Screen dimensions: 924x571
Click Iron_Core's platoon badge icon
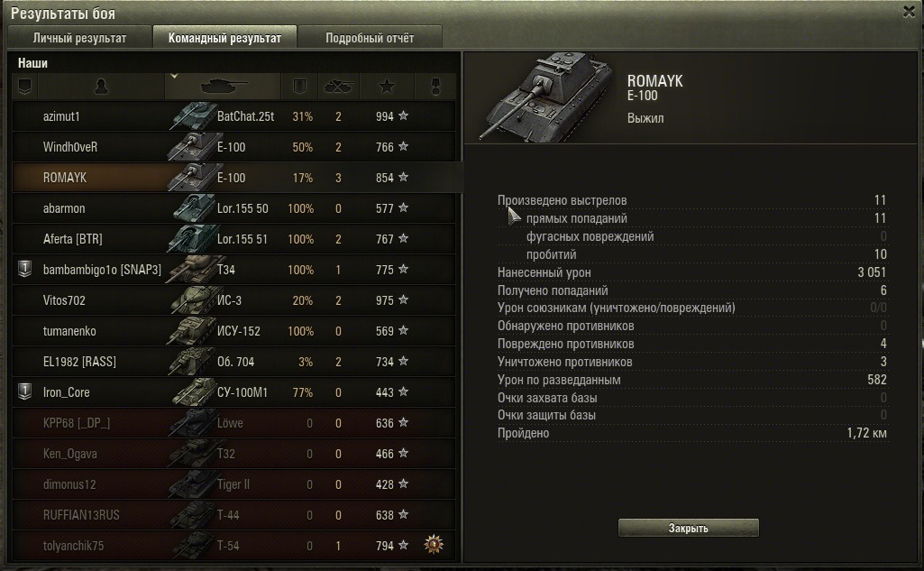(24, 391)
